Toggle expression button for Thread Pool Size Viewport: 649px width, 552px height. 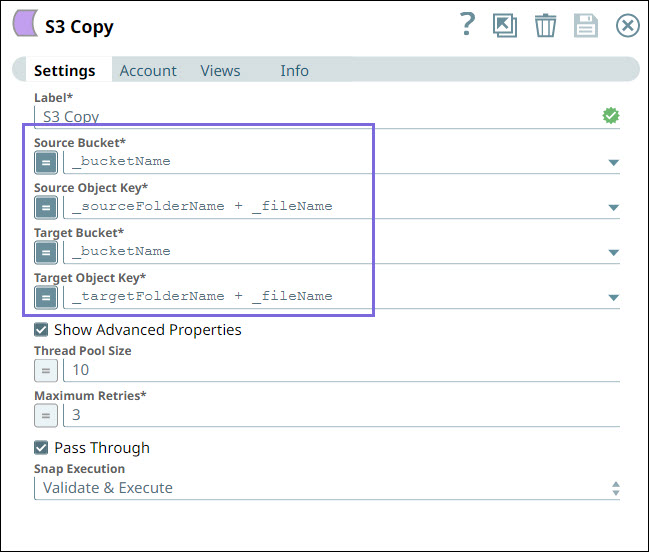46,370
